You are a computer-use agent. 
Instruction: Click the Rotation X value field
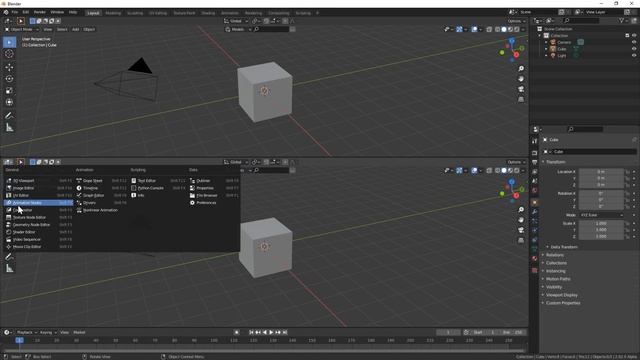(x=601, y=193)
